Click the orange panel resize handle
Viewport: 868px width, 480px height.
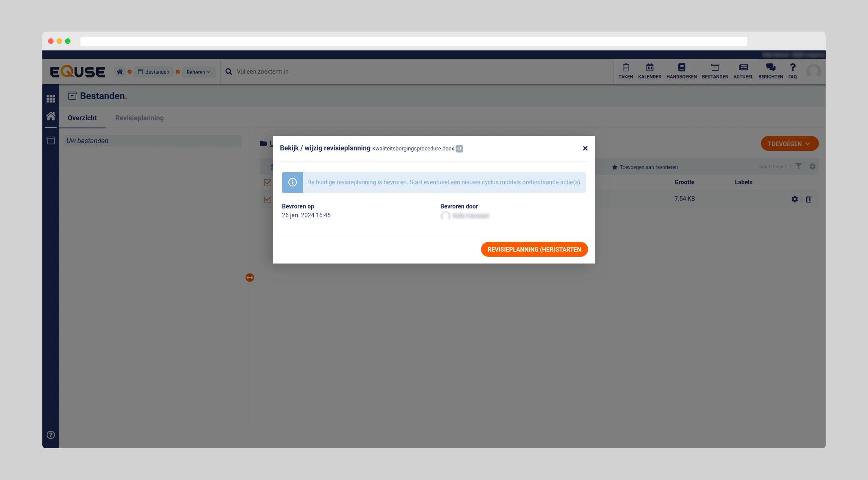pos(250,277)
